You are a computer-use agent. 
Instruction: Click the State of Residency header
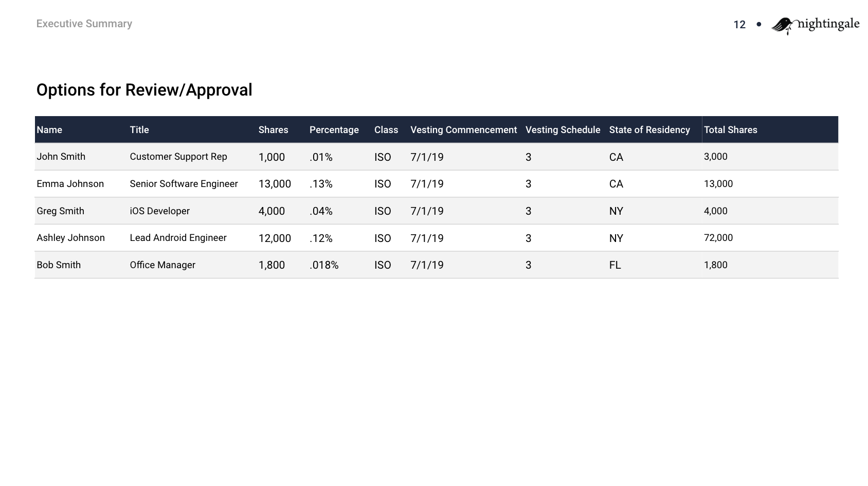(x=649, y=130)
